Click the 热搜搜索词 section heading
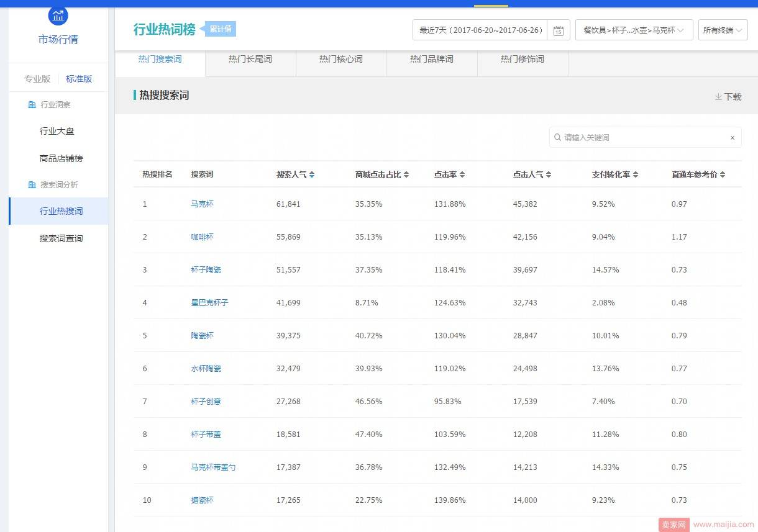Screen dimensions: 758x532 click(164, 96)
